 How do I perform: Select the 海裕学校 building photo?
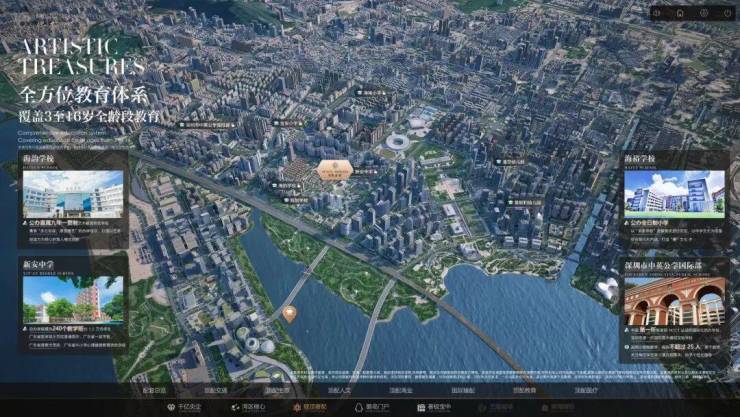[x=675, y=193]
